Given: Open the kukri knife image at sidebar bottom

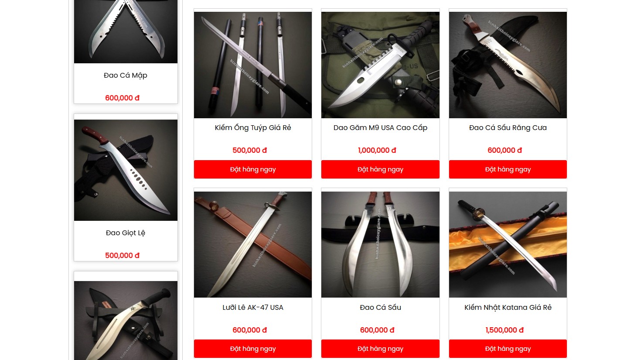Looking at the screenshot, I should tap(126, 320).
